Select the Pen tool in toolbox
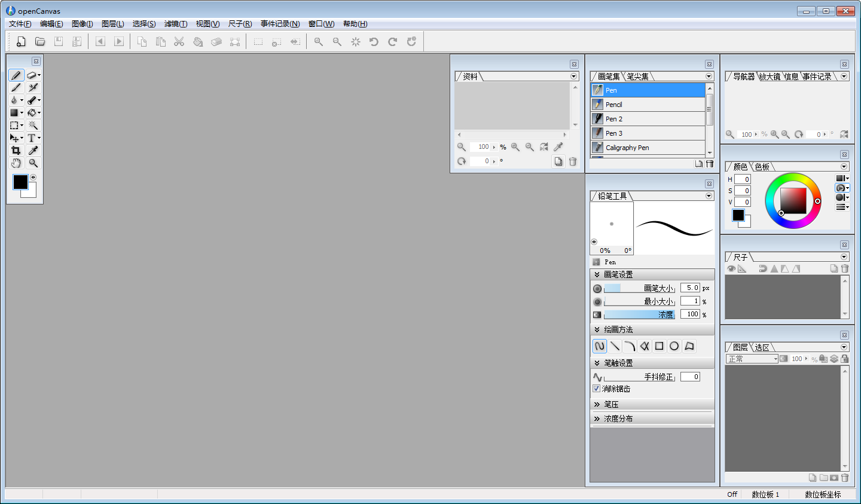The height and width of the screenshot is (504, 861). pos(16,75)
